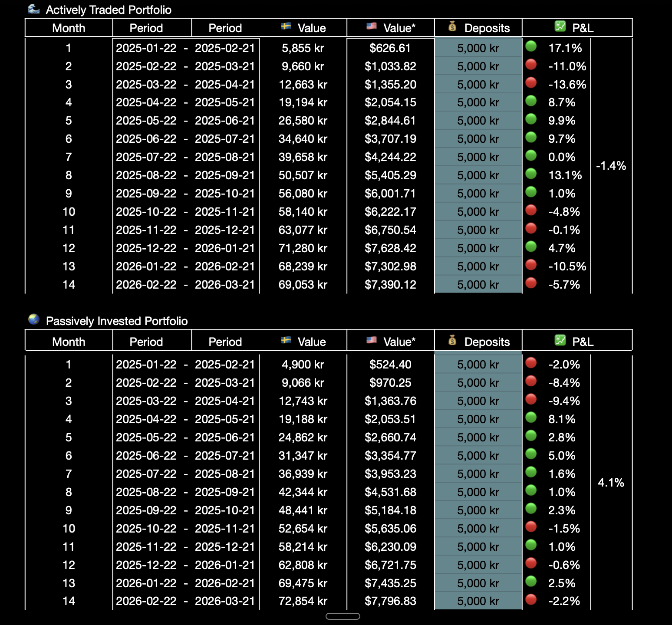Click the green indicator next to 8.1%
The height and width of the screenshot is (625, 672).
pos(531,418)
